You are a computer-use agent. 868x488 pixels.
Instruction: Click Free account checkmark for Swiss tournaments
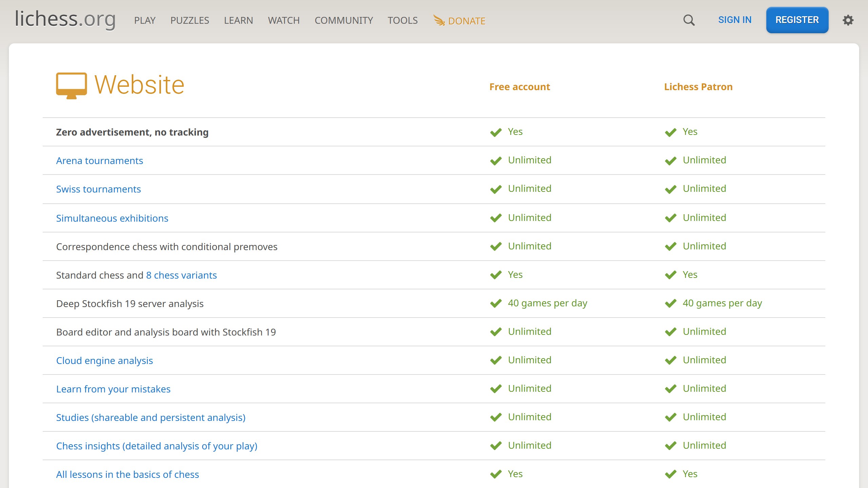point(496,189)
